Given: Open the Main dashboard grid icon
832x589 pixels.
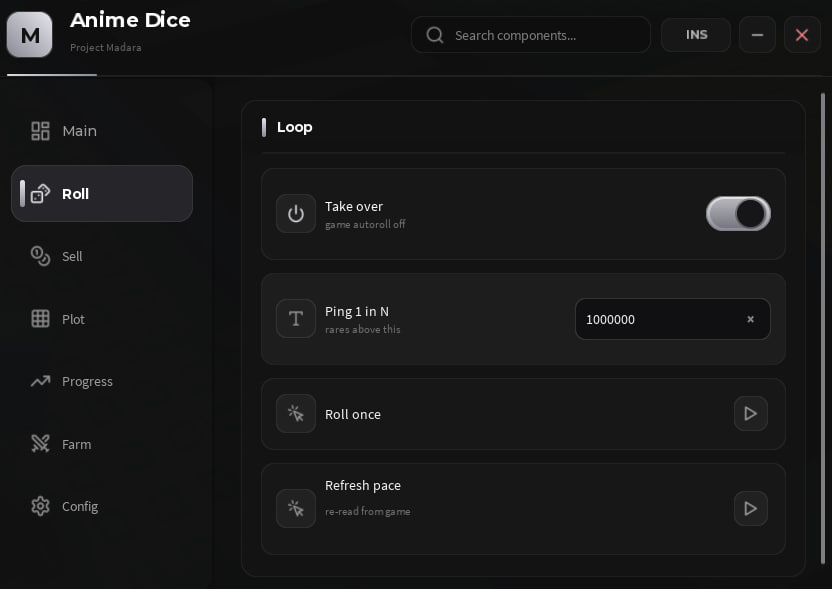Looking at the screenshot, I should click(40, 131).
